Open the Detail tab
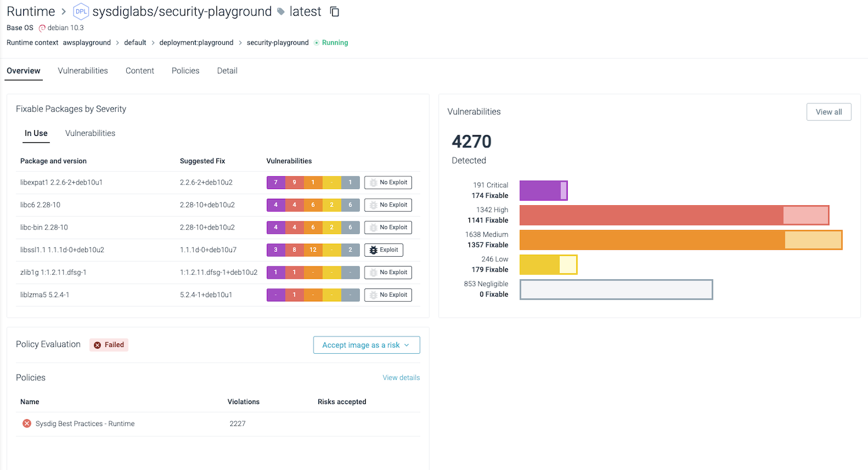868x470 pixels. coord(227,71)
